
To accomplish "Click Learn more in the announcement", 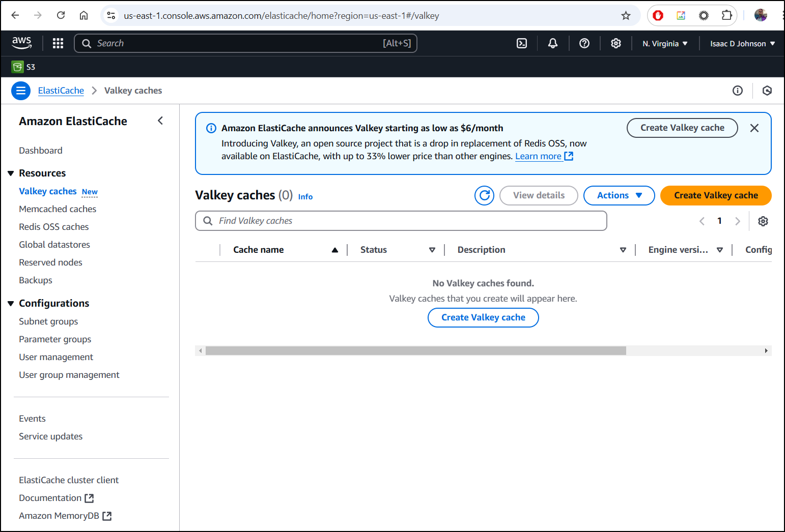I will 544,156.
